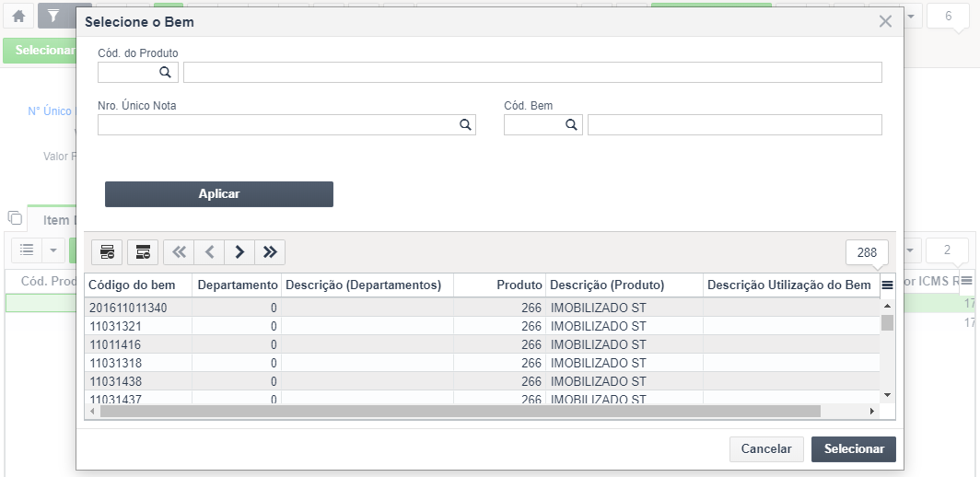Select row with code 11031437
The height and width of the screenshot is (477, 980).
point(482,398)
